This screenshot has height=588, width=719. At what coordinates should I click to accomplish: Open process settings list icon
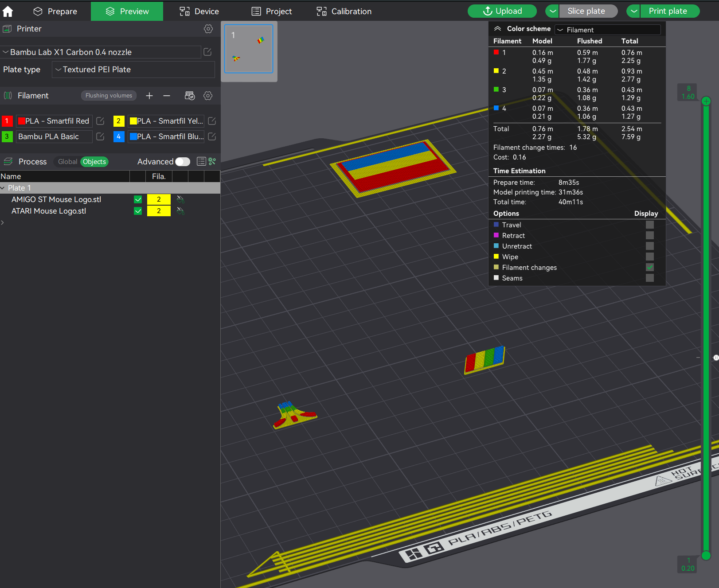click(x=201, y=161)
